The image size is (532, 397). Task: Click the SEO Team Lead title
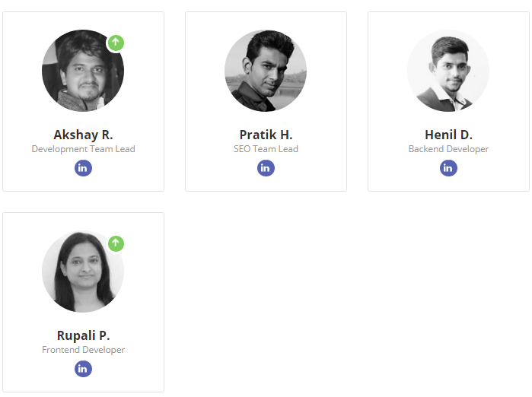pos(266,149)
